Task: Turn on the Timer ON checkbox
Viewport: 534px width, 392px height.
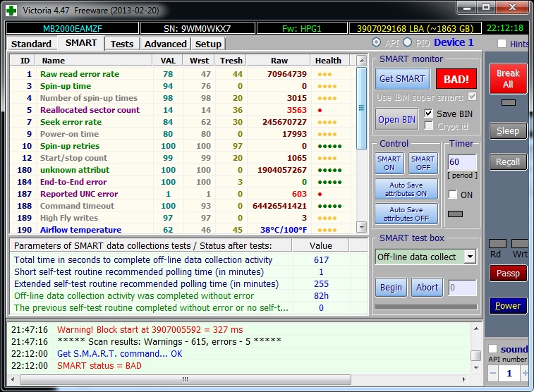Action: (x=453, y=195)
